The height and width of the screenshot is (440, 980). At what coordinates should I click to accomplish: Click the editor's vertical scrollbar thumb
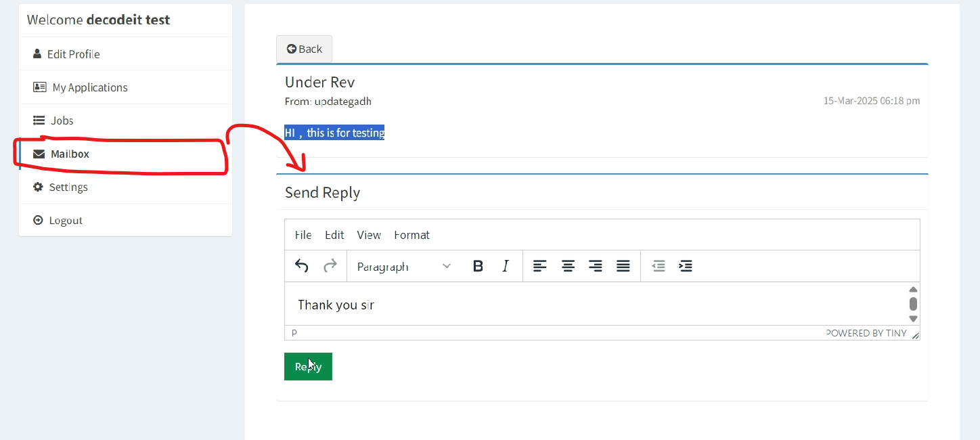(x=913, y=303)
